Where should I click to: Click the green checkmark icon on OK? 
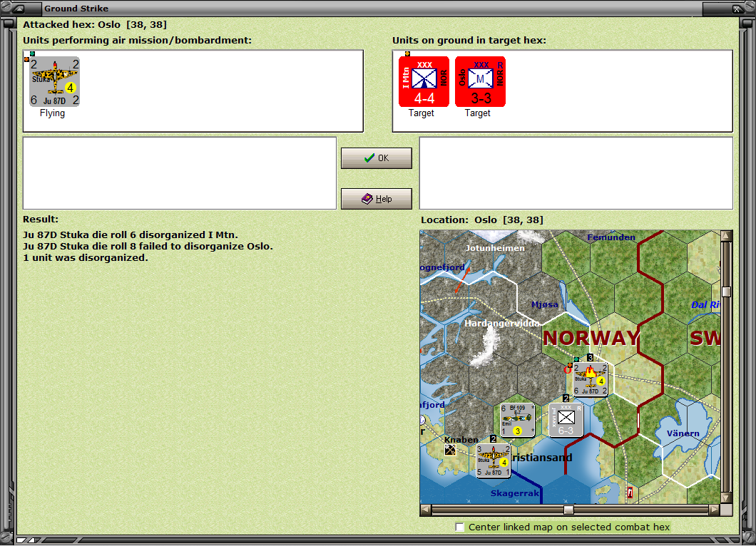coord(369,158)
